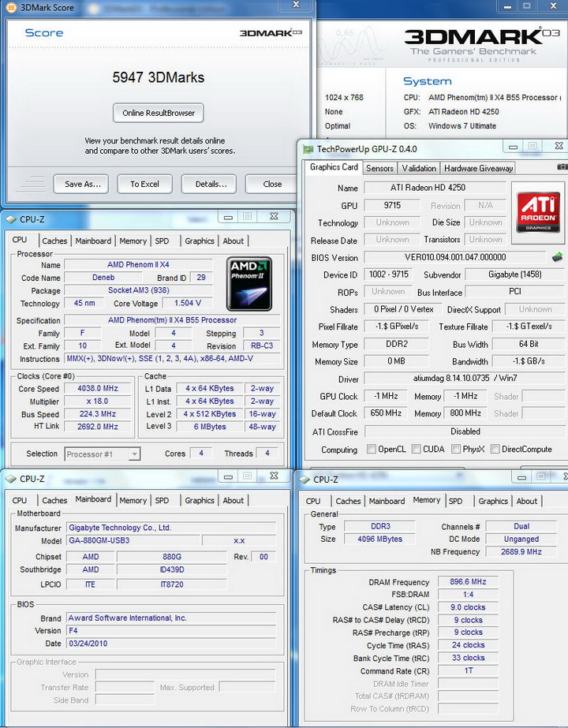Open About tab in Memory CPU-Z window

(x=527, y=501)
